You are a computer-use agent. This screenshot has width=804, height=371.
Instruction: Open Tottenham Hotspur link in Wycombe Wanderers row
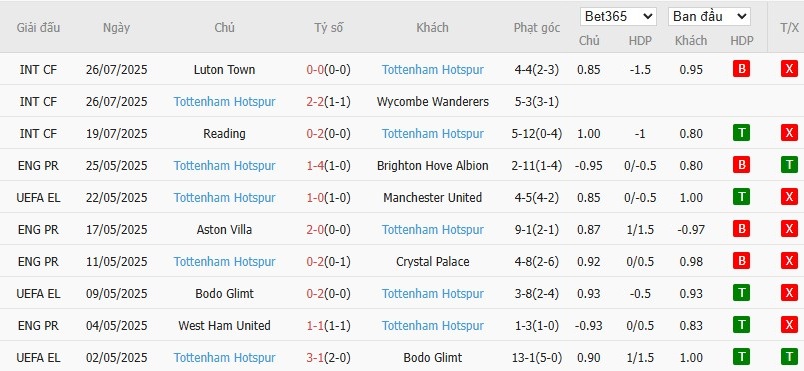(225, 101)
